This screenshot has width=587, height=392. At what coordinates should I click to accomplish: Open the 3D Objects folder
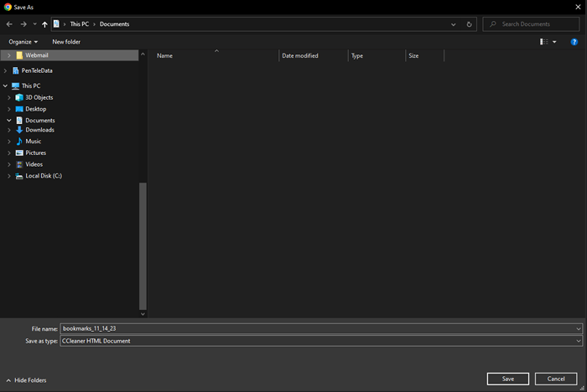(39, 97)
